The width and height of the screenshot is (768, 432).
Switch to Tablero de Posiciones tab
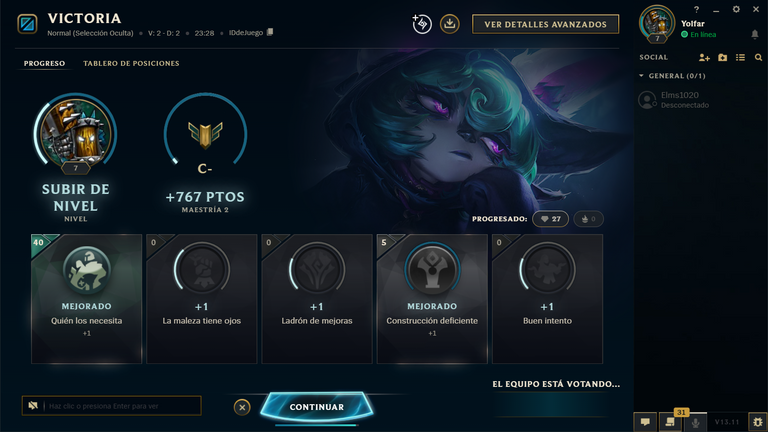131,63
